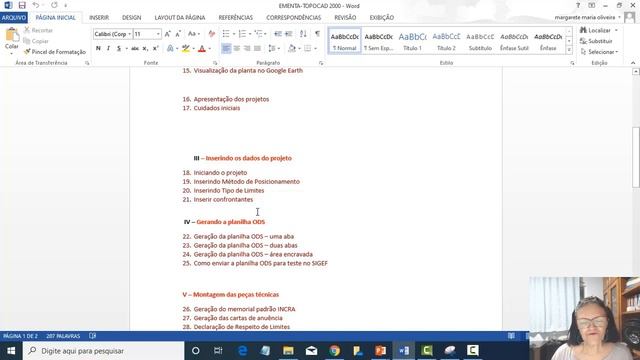Click Copiar in the clipboard group
Image resolution: width=640 pixels, height=360 pixels.
pyautogui.click(x=36, y=41)
